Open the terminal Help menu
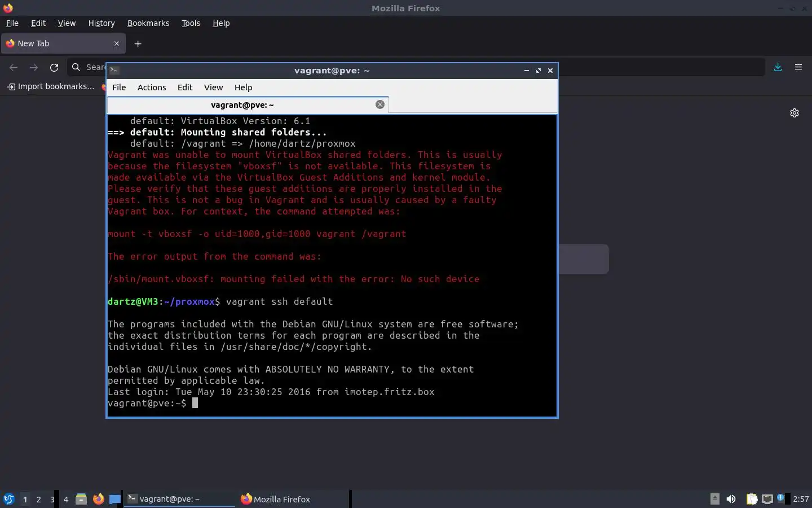This screenshot has height=508, width=812. pos(243,87)
